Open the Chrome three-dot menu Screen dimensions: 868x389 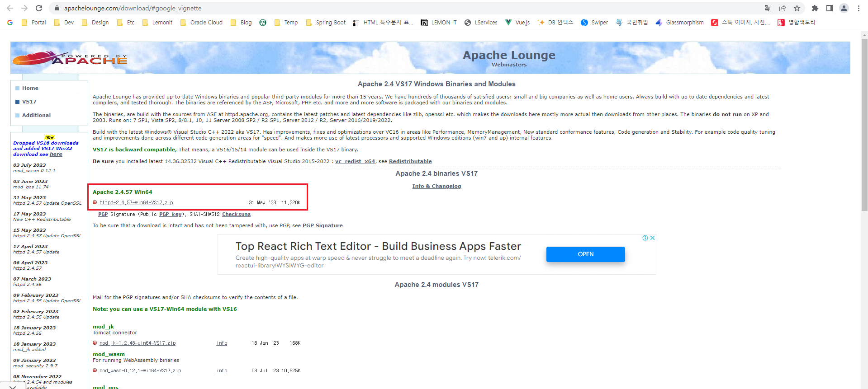859,8
